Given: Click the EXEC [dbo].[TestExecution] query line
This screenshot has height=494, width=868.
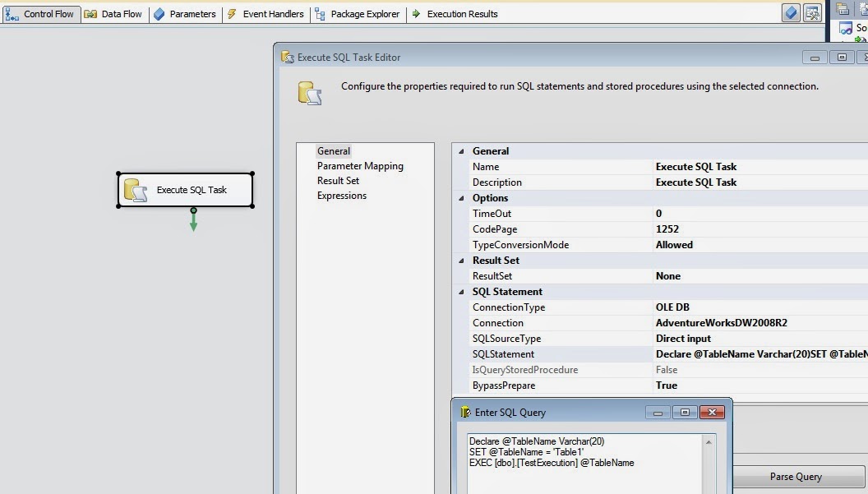Looking at the screenshot, I should pos(552,463).
